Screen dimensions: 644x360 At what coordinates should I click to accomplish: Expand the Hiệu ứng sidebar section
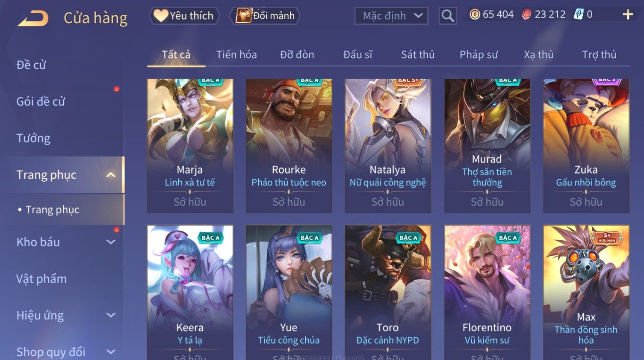click(x=111, y=316)
